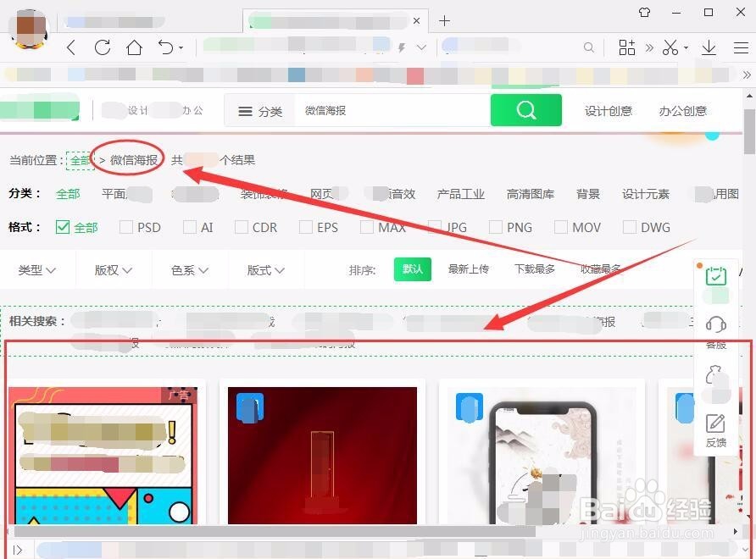Open a new tab with plus button
Screen dimensions: 756x559
tap(445, 20)
